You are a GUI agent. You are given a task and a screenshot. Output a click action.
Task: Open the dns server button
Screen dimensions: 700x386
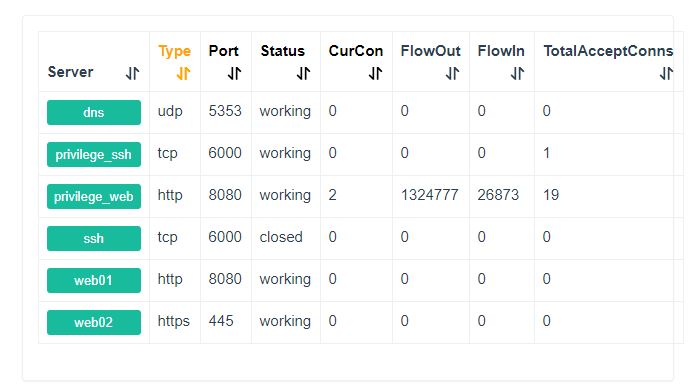[x=94, y=112]
